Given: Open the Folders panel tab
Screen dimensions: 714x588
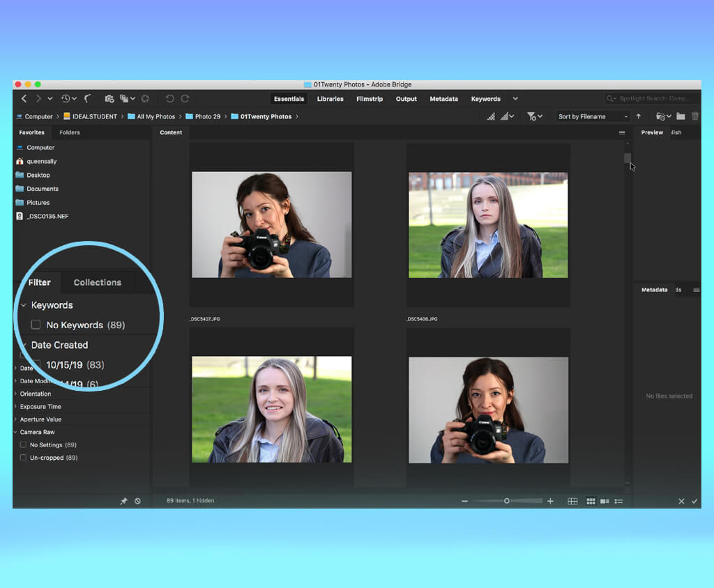Looking at the screenshot, I should tap(70, 132).
